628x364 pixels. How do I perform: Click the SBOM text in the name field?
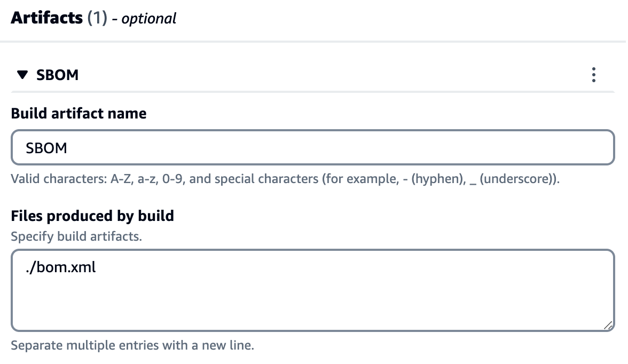(x=46, y=147)
